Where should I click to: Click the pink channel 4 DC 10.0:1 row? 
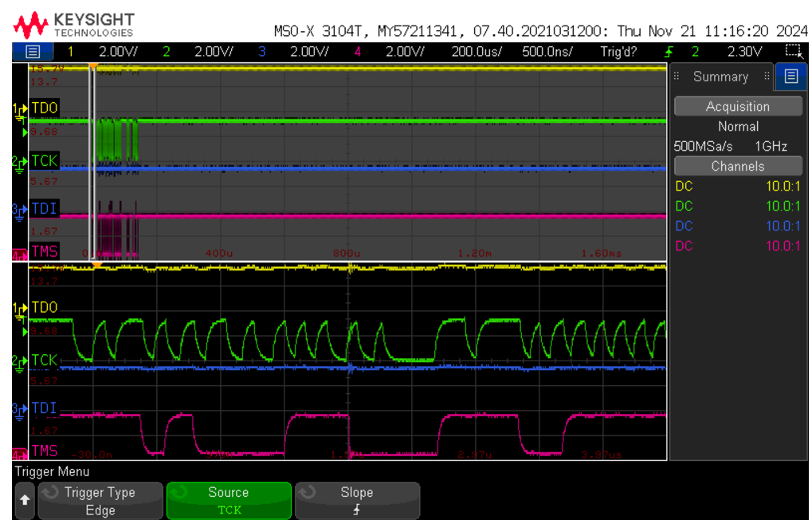click(x=738, y=246)
